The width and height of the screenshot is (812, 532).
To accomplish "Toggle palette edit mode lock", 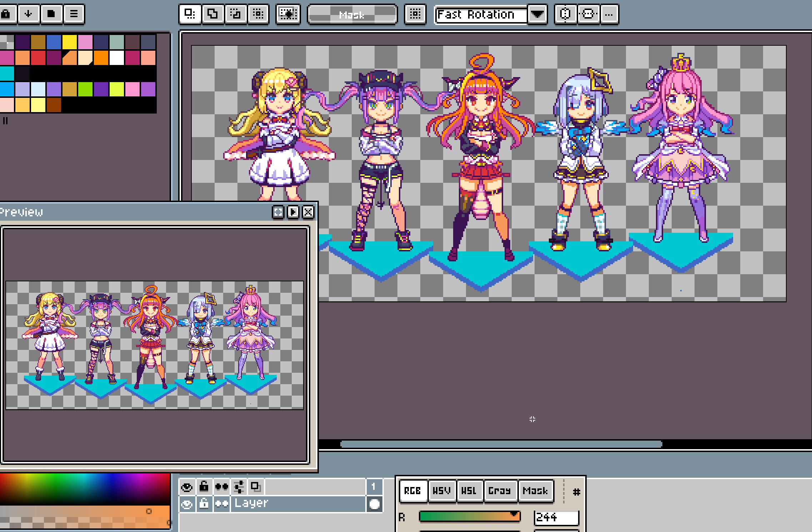I will tap(6, 14).
